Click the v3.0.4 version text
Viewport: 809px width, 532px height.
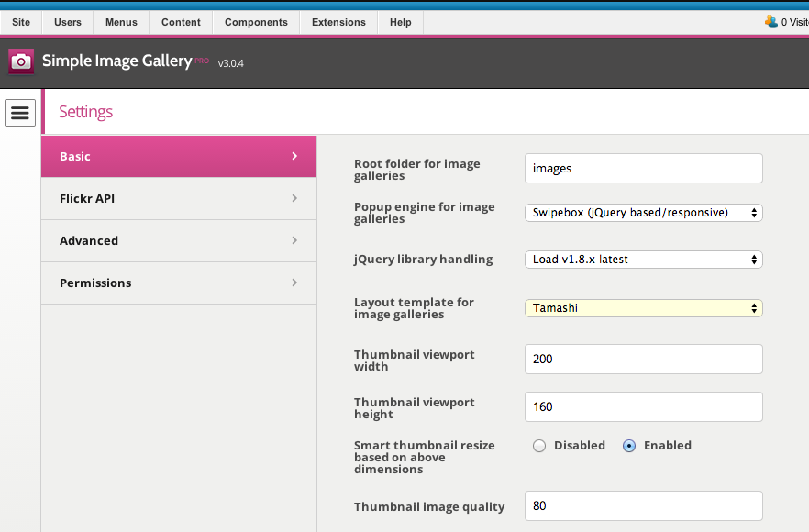230,63
